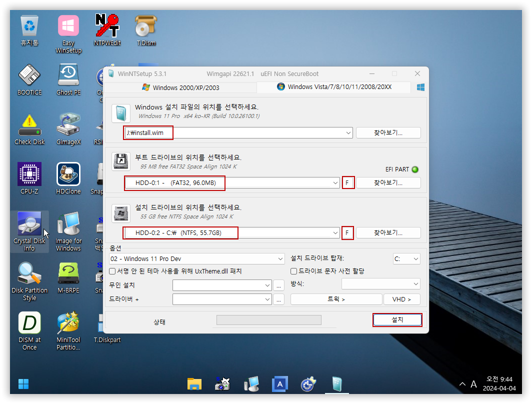Launch Easy WinSetup from desktop
Screen dimensions: 532x404
pyautogui.click(x=68, y=34)
